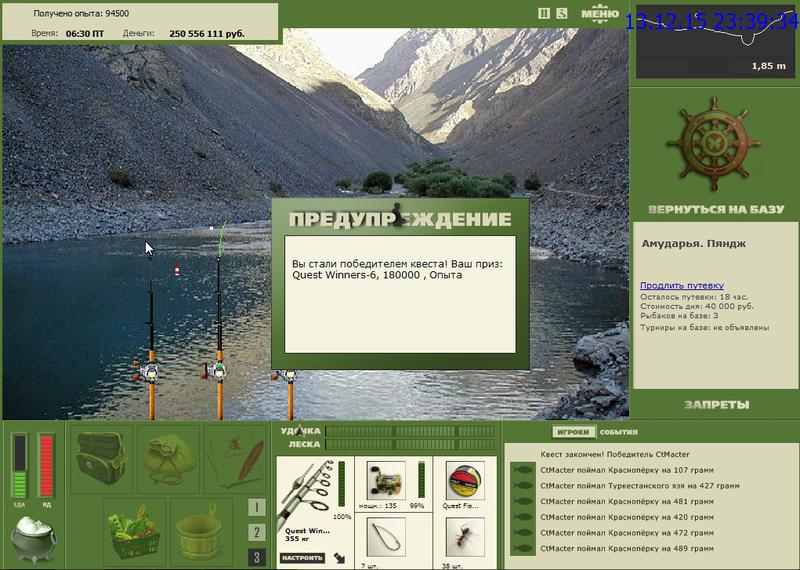The image size is (800, 570).
Task: Open the food basket
Action: 134,533
